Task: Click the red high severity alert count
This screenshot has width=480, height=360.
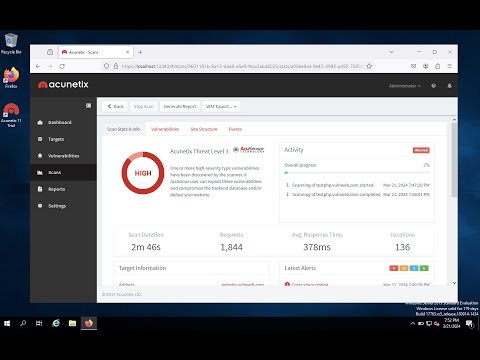Action: point(394,268)
